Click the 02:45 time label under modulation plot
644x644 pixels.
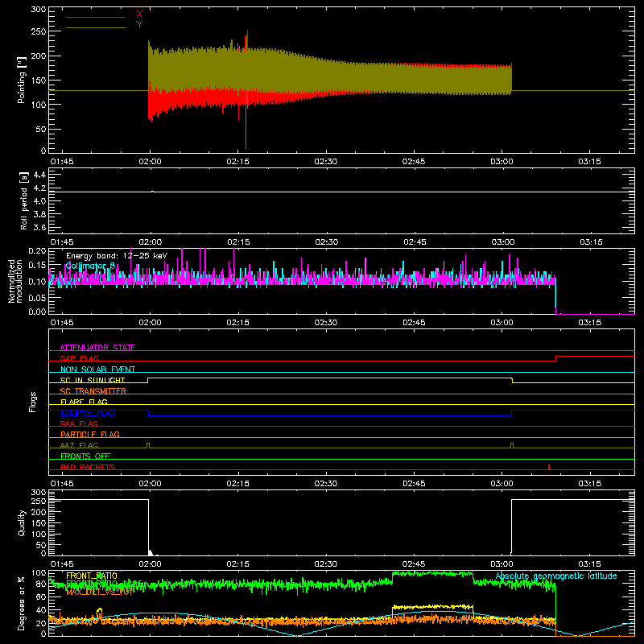[414, 323]
